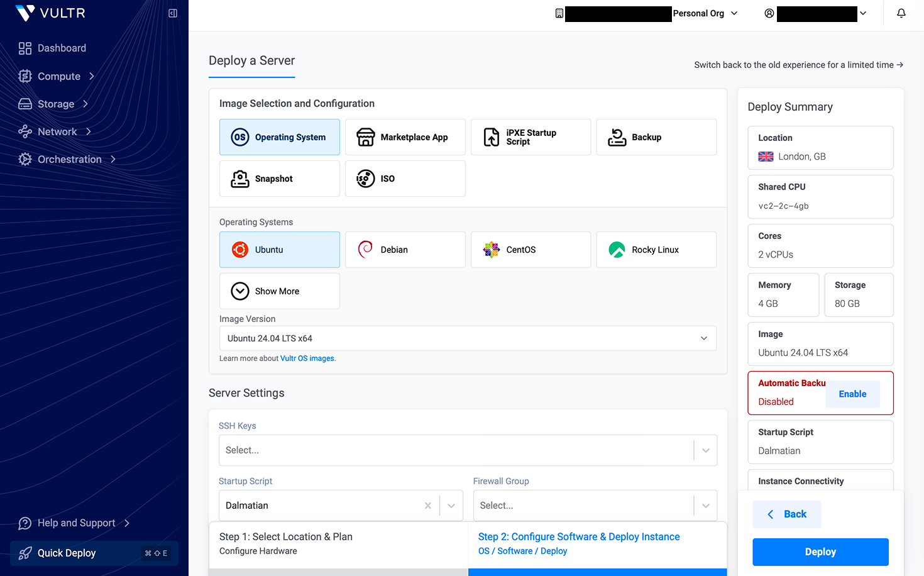Open Help and Support menu item
This screenshot has width=924, height=576.
76,523
